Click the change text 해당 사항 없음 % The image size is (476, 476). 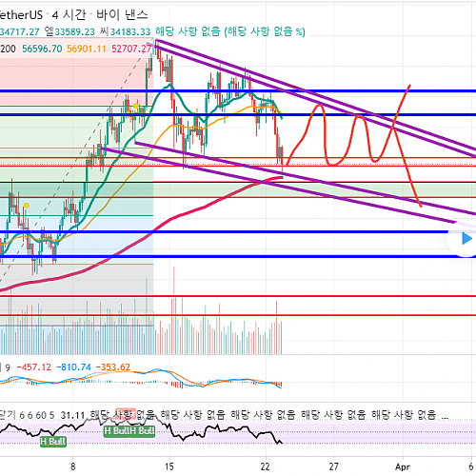coord(265,31)
